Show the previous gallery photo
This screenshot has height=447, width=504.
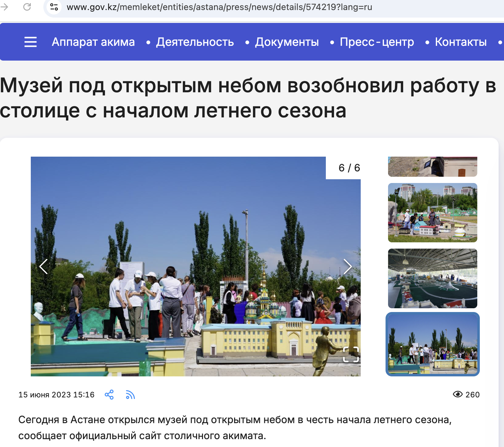click(43, 267)
